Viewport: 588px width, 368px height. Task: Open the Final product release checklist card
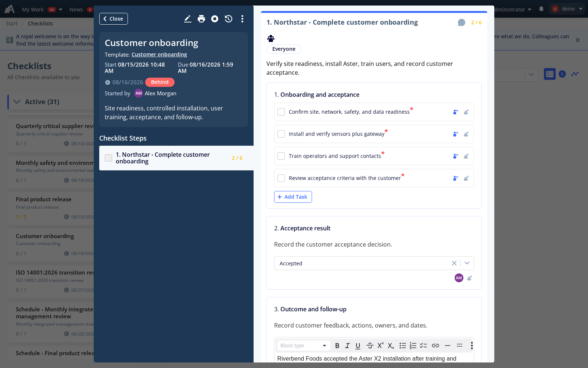[x=51, y=208]
